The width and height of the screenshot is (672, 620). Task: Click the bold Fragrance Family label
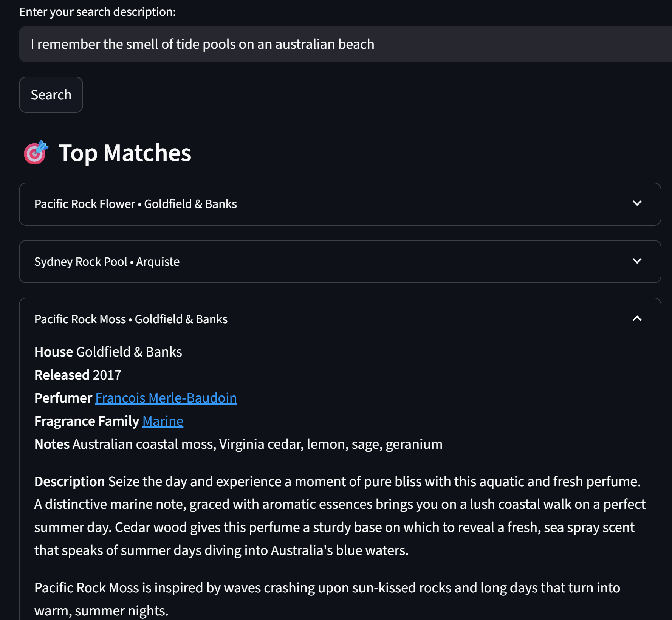point(87,421)
